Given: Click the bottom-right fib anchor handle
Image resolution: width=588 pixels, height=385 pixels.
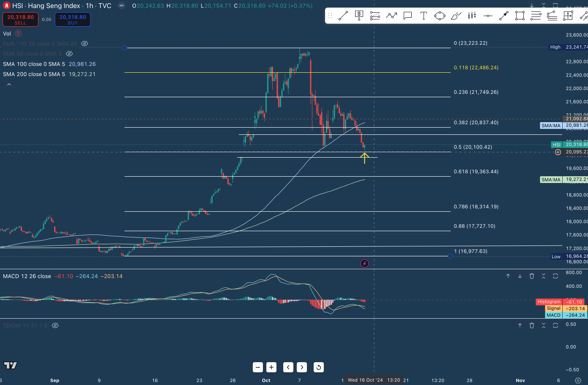Looking at the screenshot, I should click(451, 256).
